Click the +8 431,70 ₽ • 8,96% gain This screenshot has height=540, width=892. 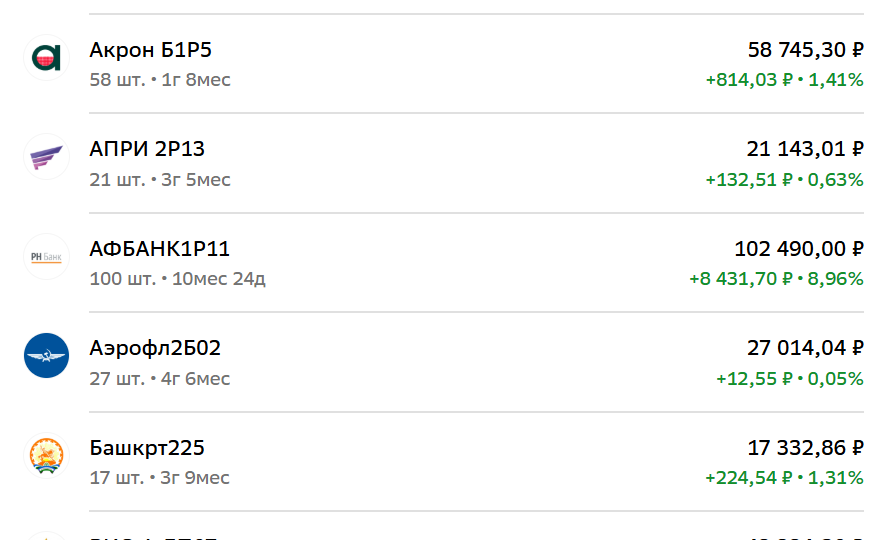(x=777, y=279)
